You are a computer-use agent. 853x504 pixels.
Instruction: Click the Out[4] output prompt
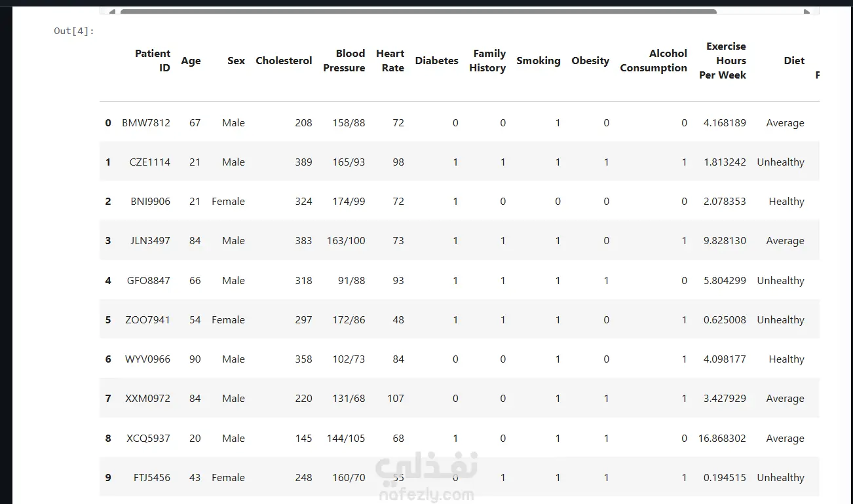[x=74, y=31]
